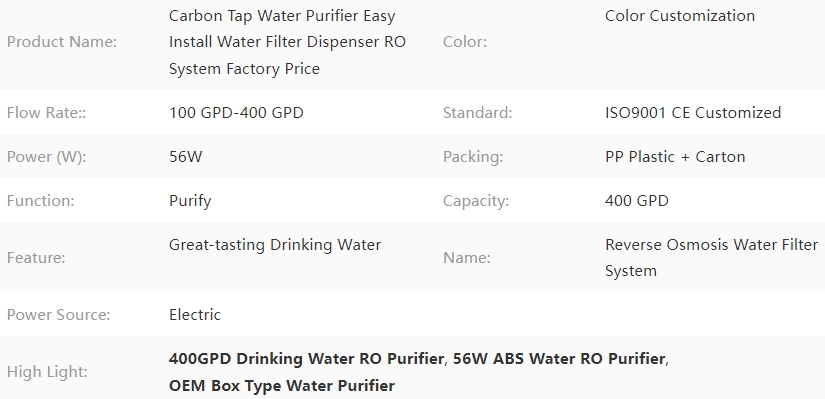Click the Capacity label
The height and width of the screenshot is (399, 825).
coord(476,201)
